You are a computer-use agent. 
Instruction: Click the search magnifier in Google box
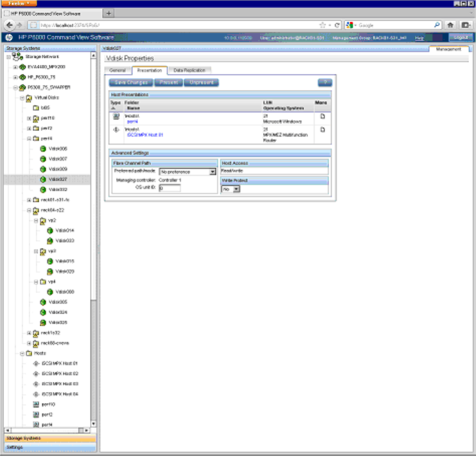click(x=437, y=25)
